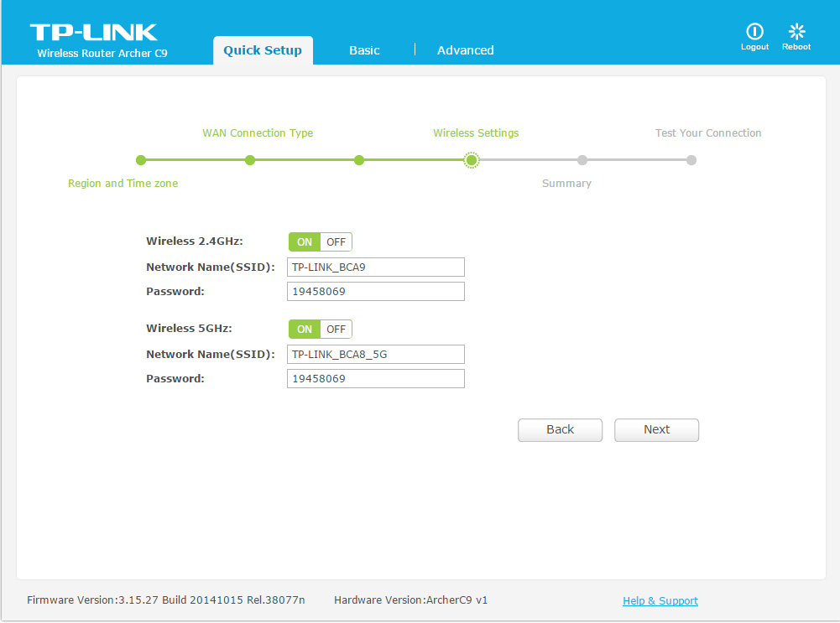This screenshot has width=840, height=623.
Task: Click the 5GHz Password field
Action: point(375,379)
